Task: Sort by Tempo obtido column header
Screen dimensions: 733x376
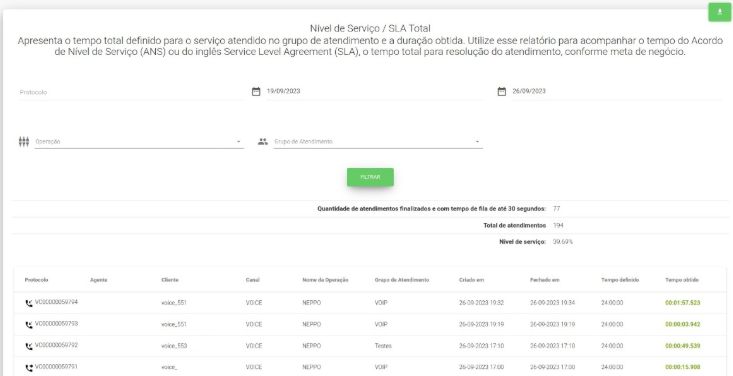Action: click(x=682, y=280)
